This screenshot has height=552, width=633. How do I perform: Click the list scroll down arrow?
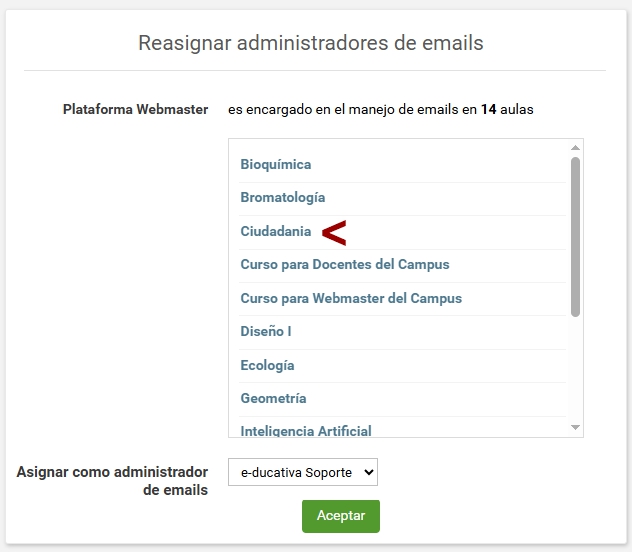[x=575, y=427]
